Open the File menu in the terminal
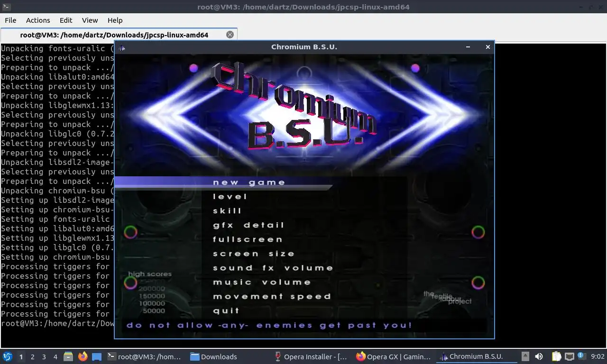Image resolution: width=607 pixels, height=364 pixels. tap(10, 20)
